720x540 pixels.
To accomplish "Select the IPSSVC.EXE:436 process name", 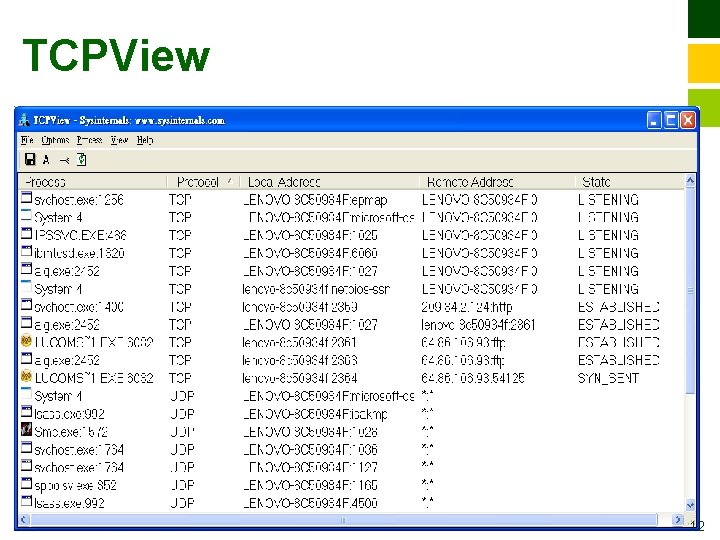I will click(80, 236).
